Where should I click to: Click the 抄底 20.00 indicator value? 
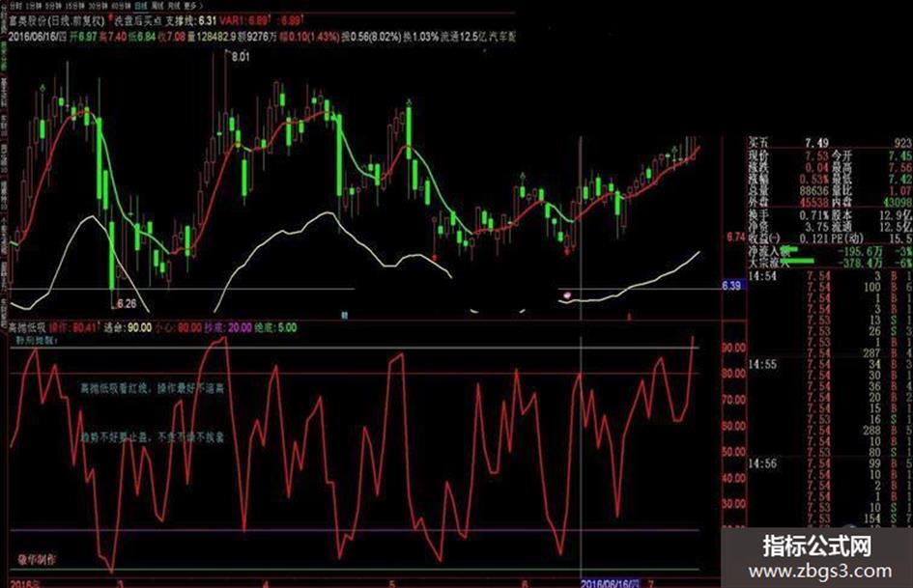[x=228, y=327]
